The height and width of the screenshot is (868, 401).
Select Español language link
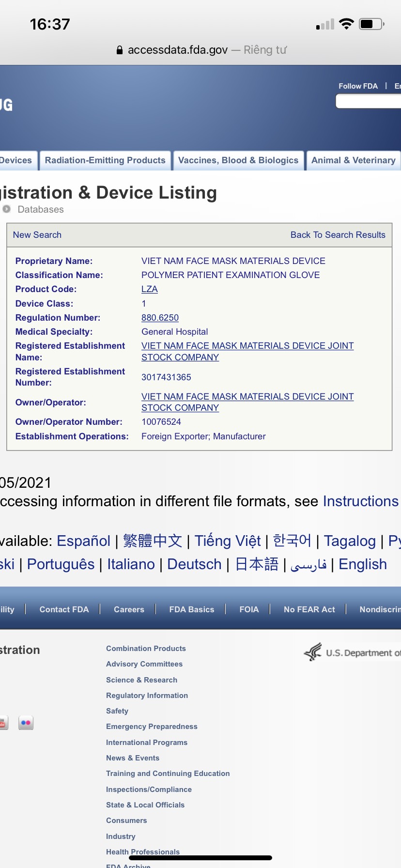click(84, 541)
